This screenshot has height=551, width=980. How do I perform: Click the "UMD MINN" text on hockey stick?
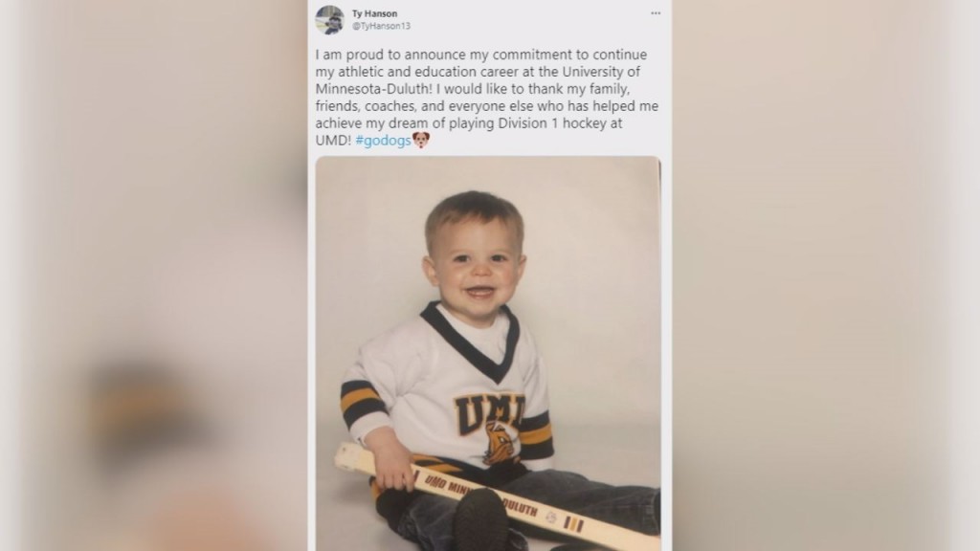447,486
